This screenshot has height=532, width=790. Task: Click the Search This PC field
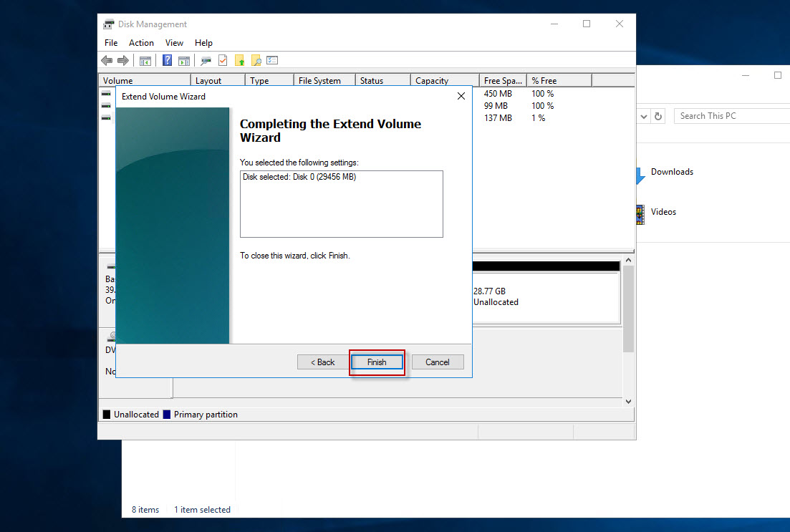click(x=731, y=116)
